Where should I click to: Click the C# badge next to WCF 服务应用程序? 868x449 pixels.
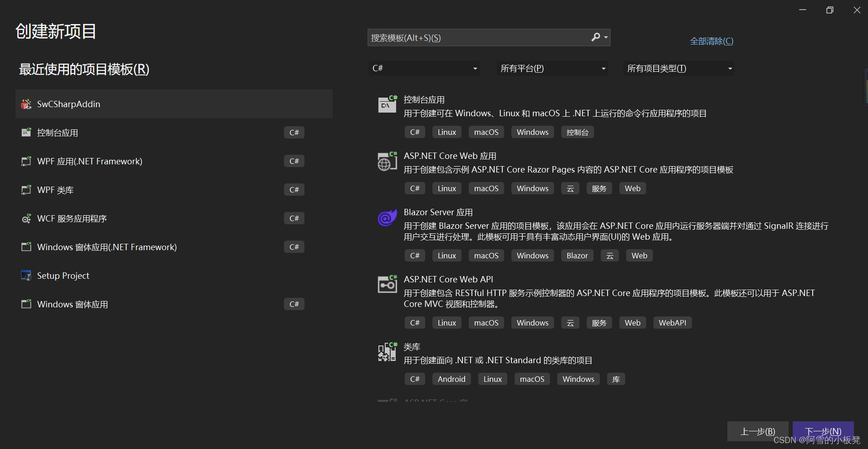coord(294,218)
